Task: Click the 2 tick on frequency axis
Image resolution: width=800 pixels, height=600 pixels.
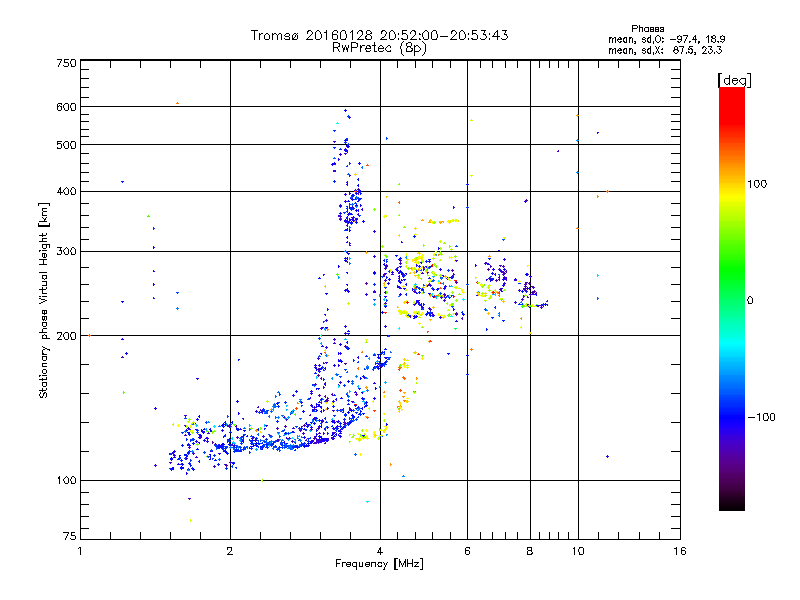Action: coord(230,552)
